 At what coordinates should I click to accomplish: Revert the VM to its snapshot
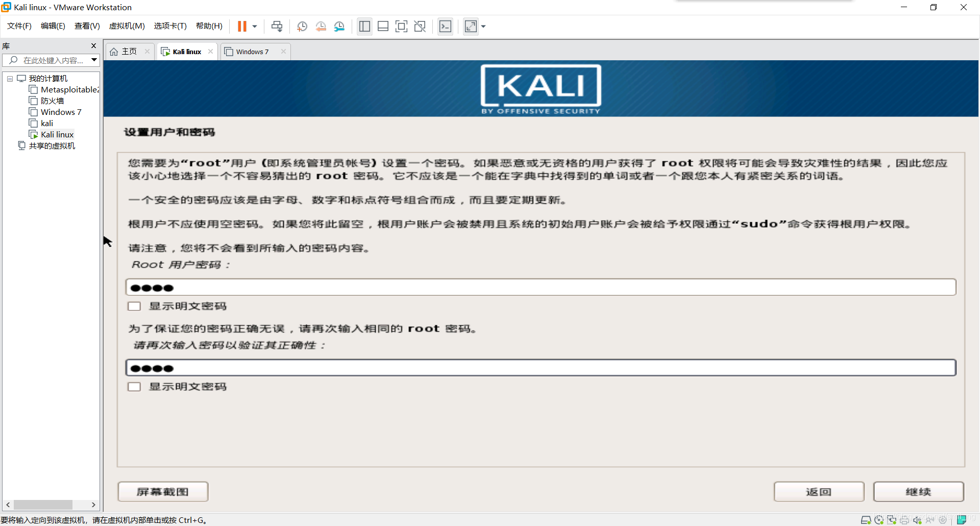tap(321, 26)
